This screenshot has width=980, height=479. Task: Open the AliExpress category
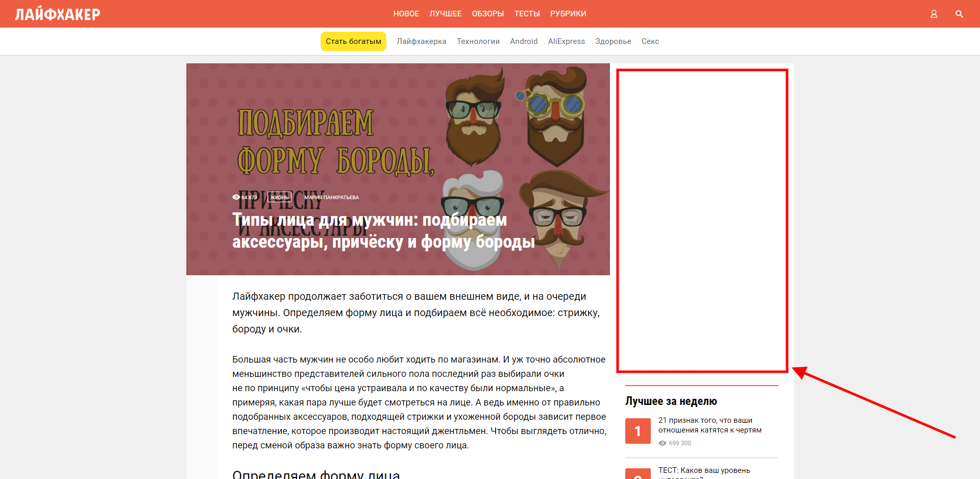tap(567, 41)
